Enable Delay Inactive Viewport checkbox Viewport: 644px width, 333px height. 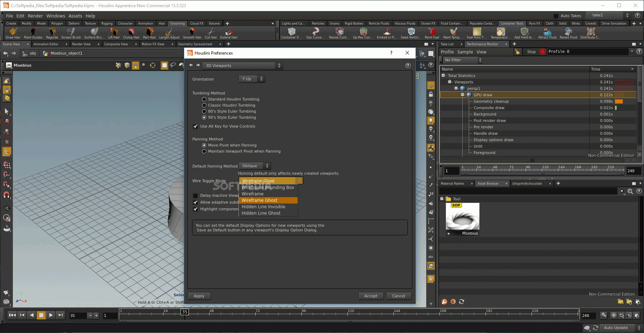point(195,195)
